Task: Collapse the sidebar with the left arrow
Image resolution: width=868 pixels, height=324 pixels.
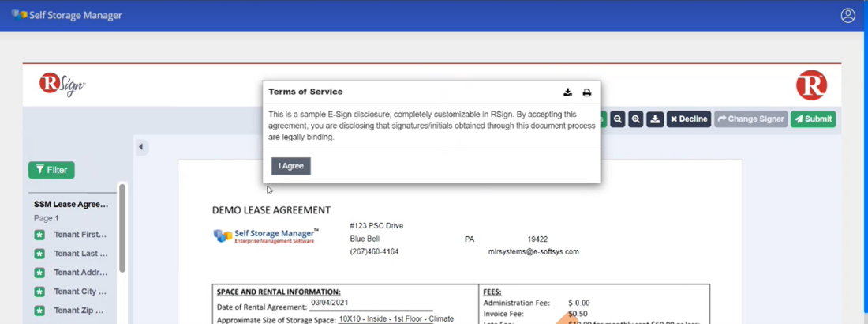Action: (140, 147)
